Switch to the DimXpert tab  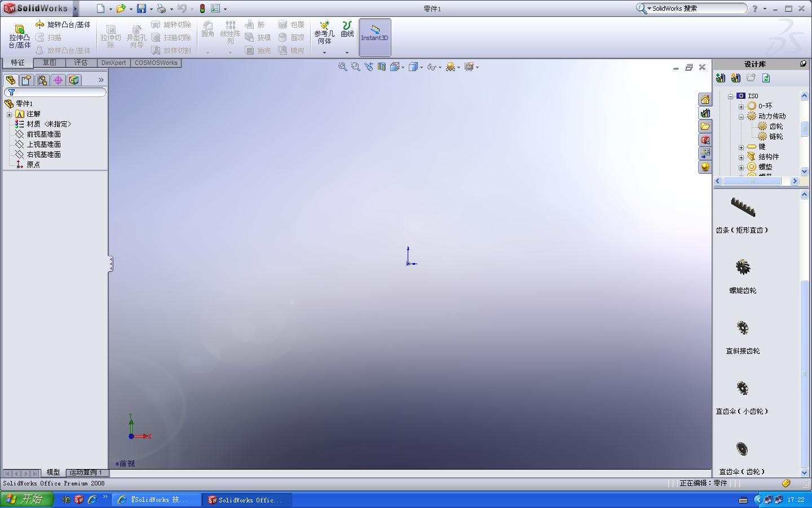(114, 63)
